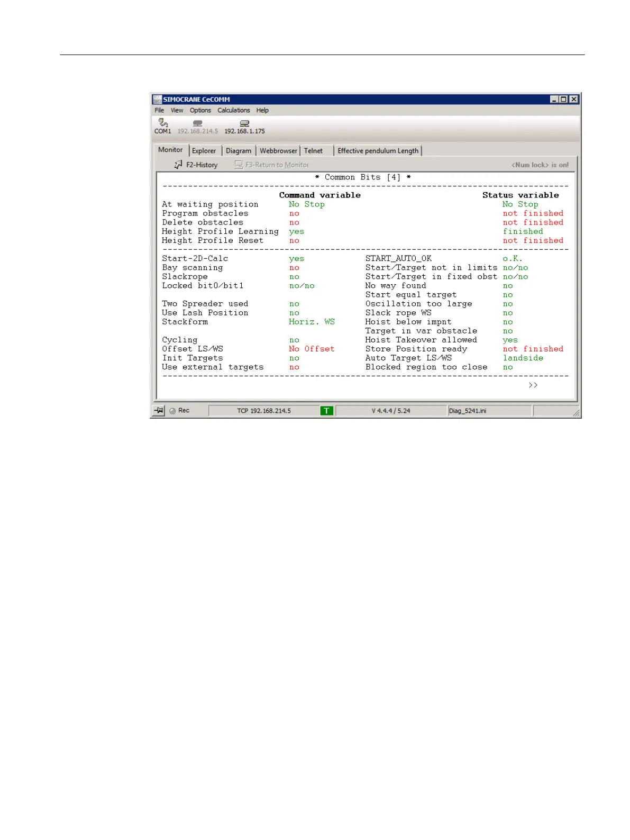Click the 'Bay scanning' row label
This screenshot has width=630, height=840.
coord(193,267)
